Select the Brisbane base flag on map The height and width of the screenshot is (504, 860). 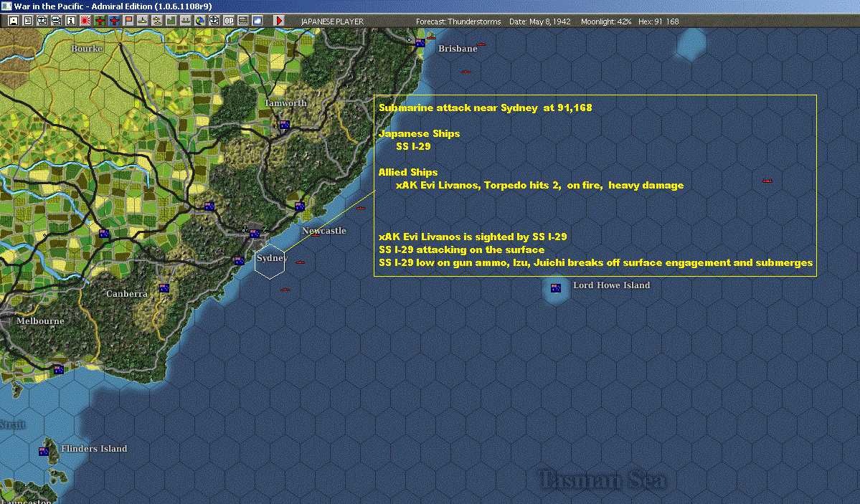point(421,43)
